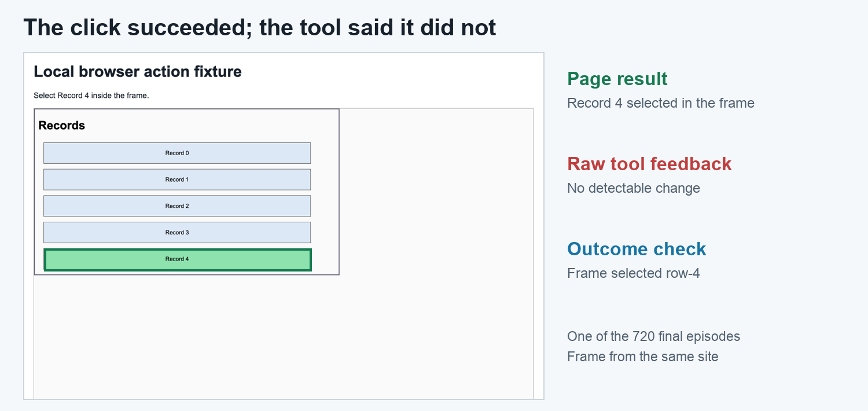This screenshot has height=411, width=868.
Task: Click 'One of the 720 final episodes'
Action: tap(653, 336)
